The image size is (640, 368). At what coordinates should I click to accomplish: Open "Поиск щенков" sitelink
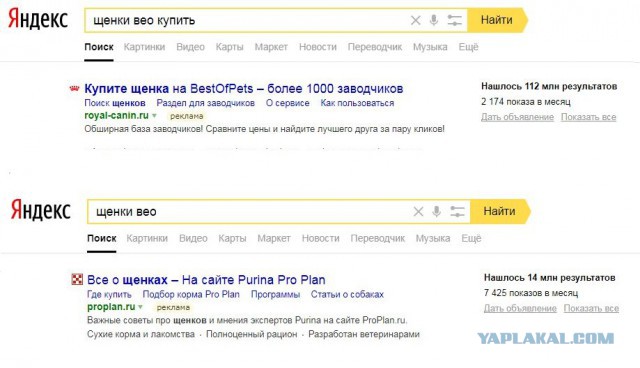tap(115, 103)
